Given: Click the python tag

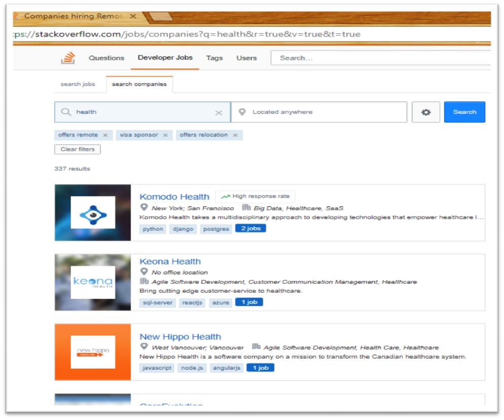Looking at the screenshot, I should [153, 229].
